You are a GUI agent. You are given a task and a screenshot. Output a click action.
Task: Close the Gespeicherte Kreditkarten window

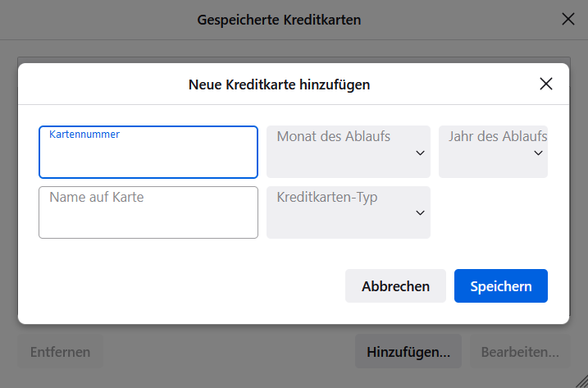pyautogui.click(x=567, y=19)
